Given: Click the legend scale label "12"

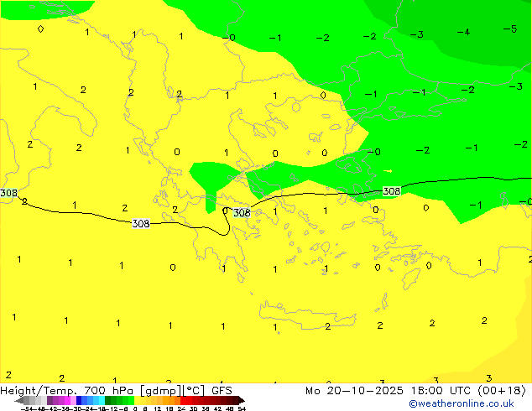Looking at the screenshot, I should 158,408.
